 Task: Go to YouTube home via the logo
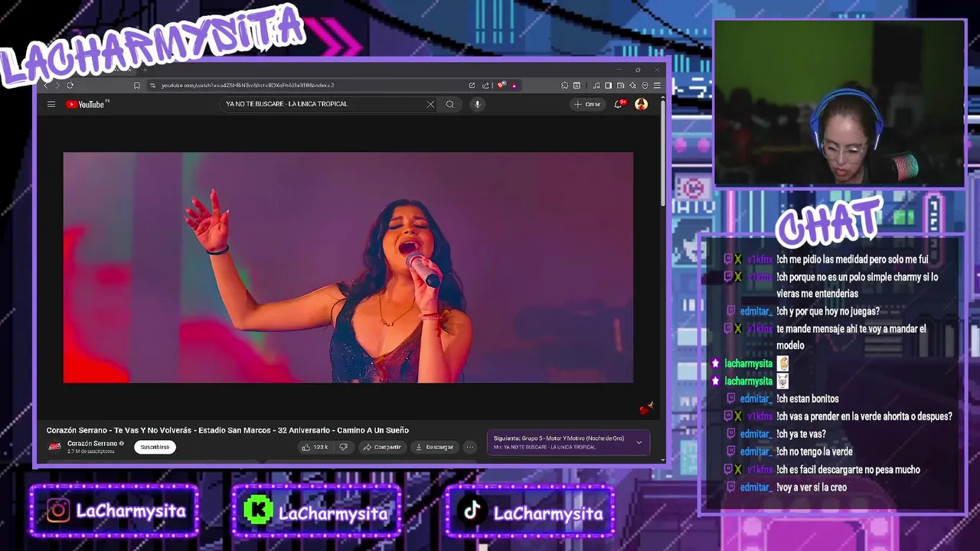pos(86,104)
